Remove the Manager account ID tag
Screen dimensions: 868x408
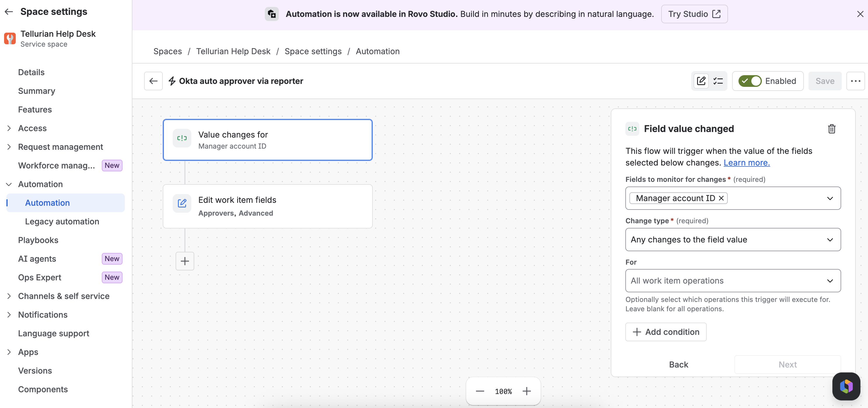point(721,198)
